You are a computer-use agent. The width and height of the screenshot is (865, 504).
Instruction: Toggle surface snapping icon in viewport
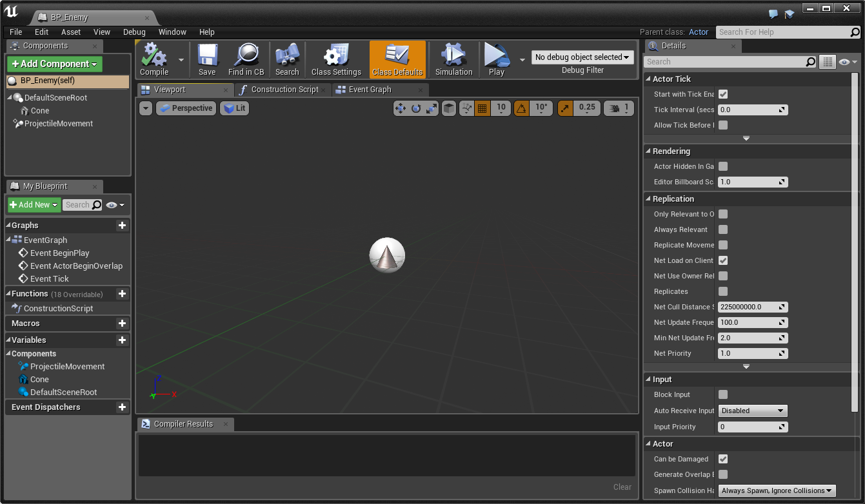pos(467,108)
